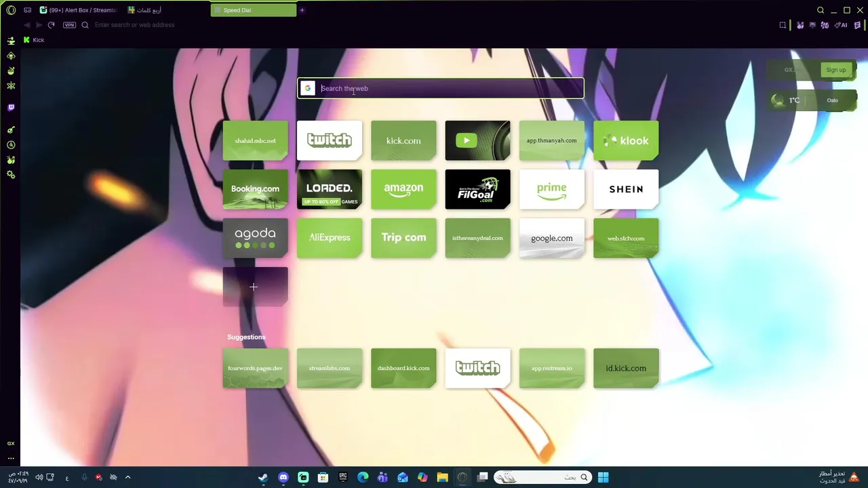Open app.thmanyah.com speed dial tile
The width and height of the screenshot is (868, 488).
[x=551, y=140]
